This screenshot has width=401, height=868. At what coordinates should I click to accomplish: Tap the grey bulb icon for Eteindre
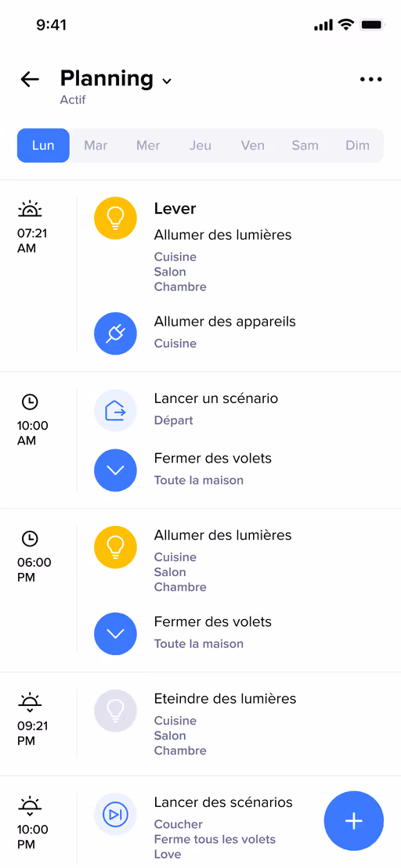pyautogui.click(x=115, y=710)
